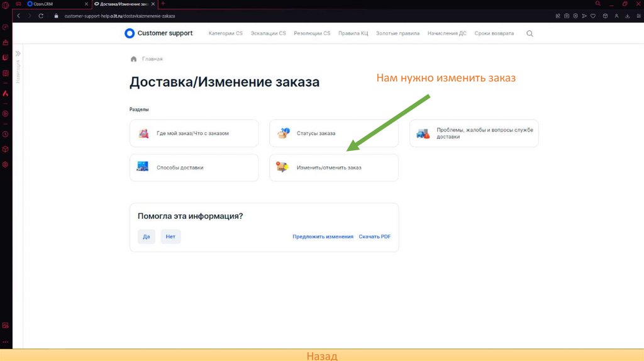Open the GX Control speedometer sidebar icon

(5, 27)
